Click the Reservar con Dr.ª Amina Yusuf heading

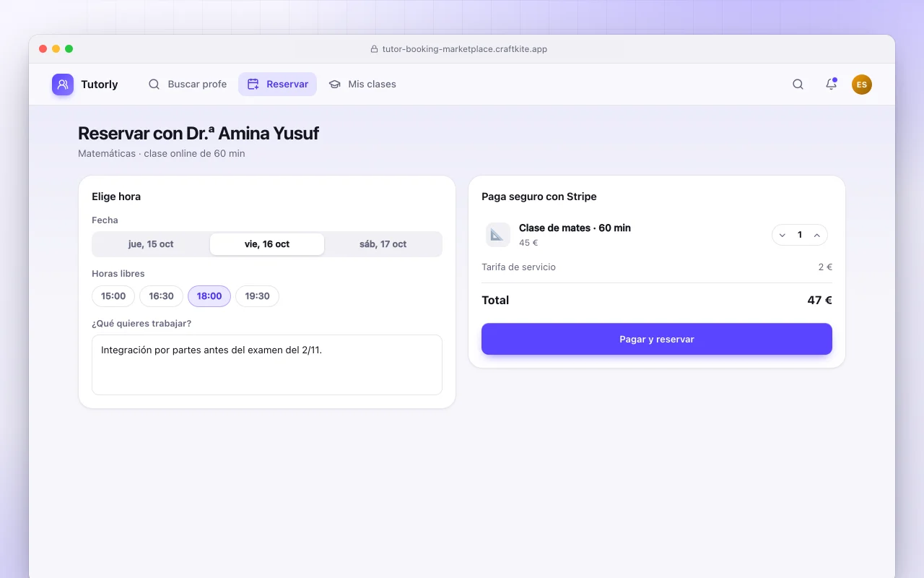[199, 134]
